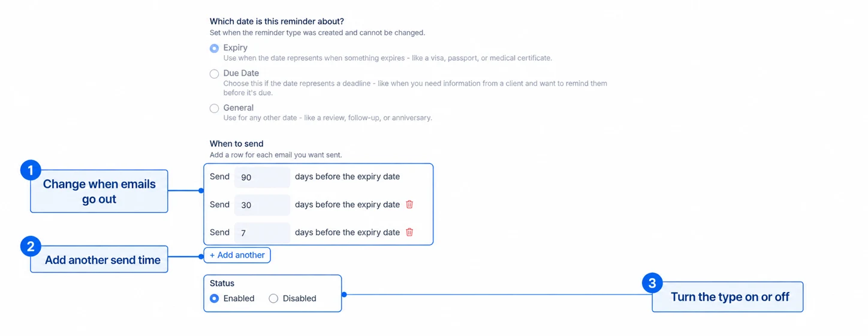868x336 pixels.
Task: Click 'Which date is this reminder about?' heading
Action: [277, 22]
